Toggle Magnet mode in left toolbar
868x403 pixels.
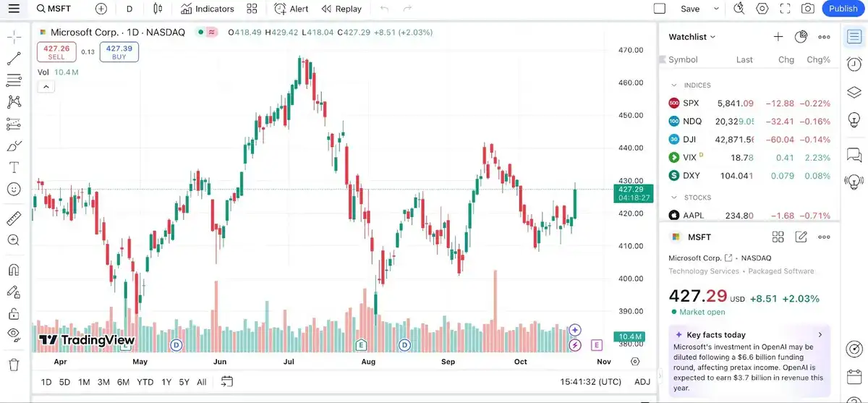tap(14, 270)
